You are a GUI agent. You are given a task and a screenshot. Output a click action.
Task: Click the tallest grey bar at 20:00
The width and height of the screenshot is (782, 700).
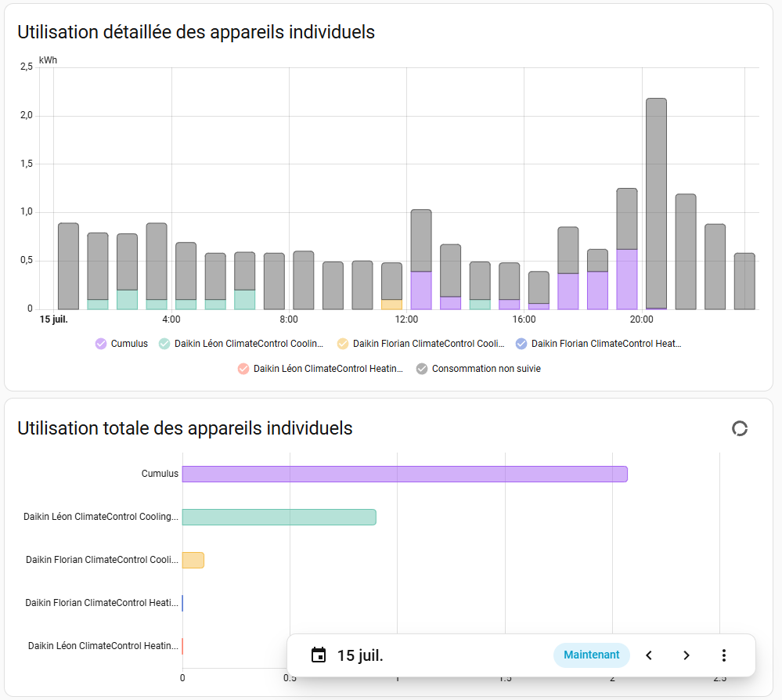(x=656, y=203)
